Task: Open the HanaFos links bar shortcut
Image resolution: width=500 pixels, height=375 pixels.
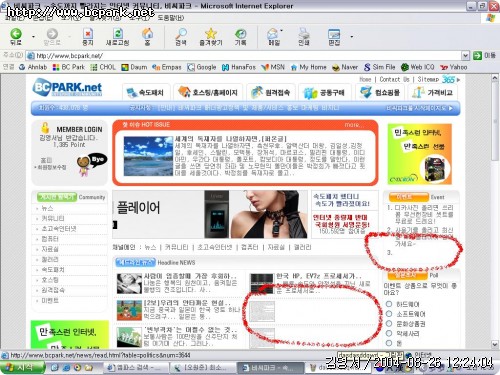Action: pyautogui.click(x=239, y=67)
